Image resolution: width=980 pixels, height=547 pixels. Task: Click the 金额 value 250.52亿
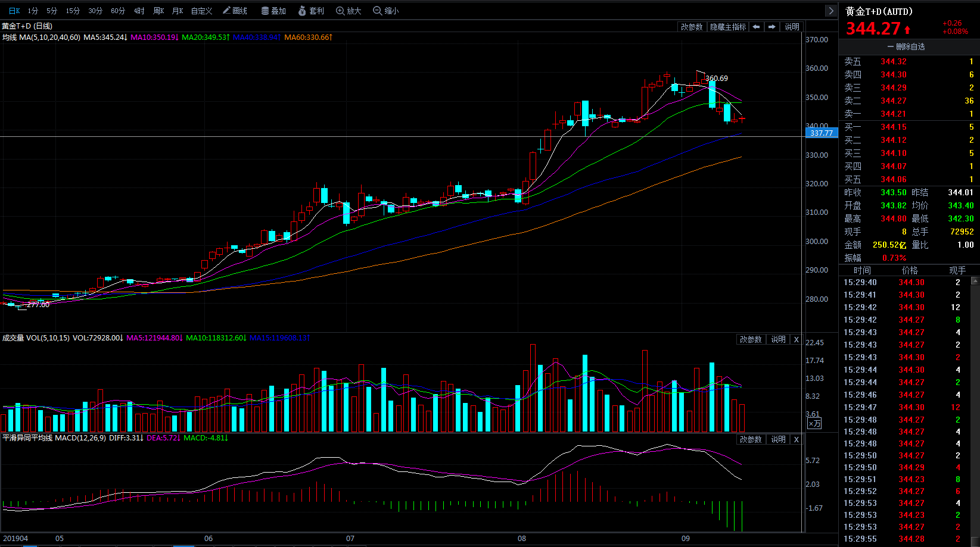889,245
